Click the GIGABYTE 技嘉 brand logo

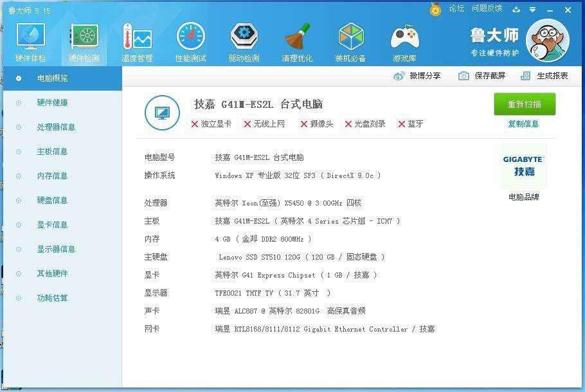(523, 166)
